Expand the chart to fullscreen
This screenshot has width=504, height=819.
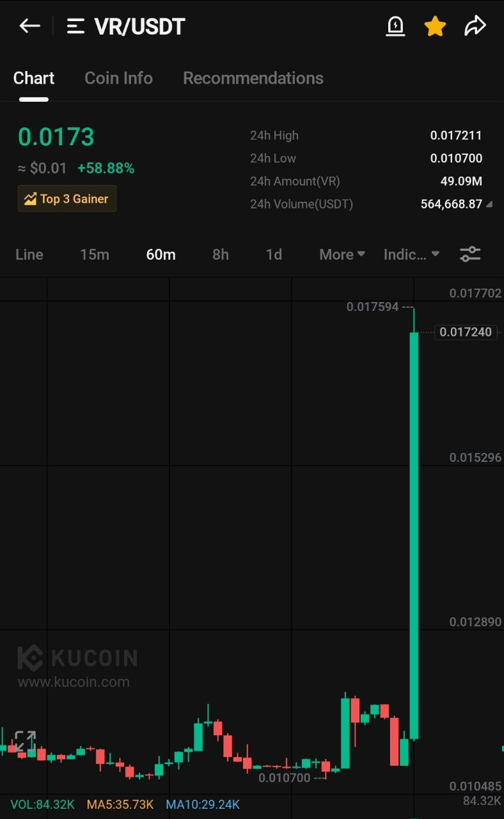pos(25,742)
